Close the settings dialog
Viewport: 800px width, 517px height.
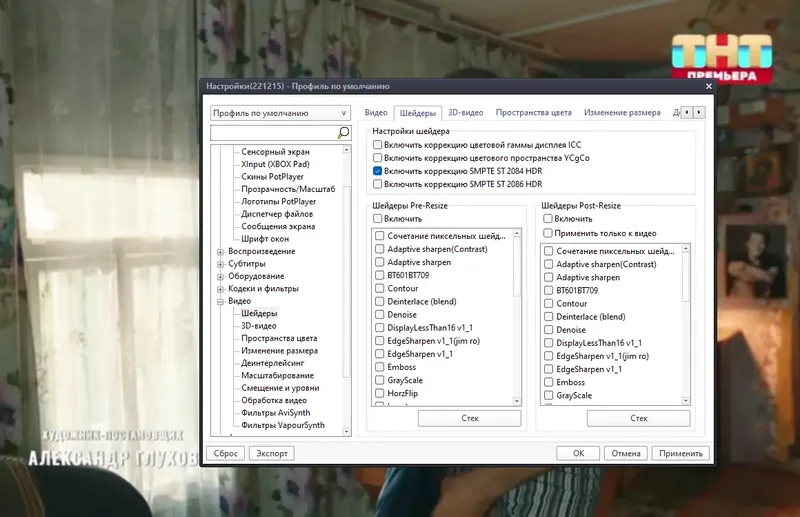[708, 86]
